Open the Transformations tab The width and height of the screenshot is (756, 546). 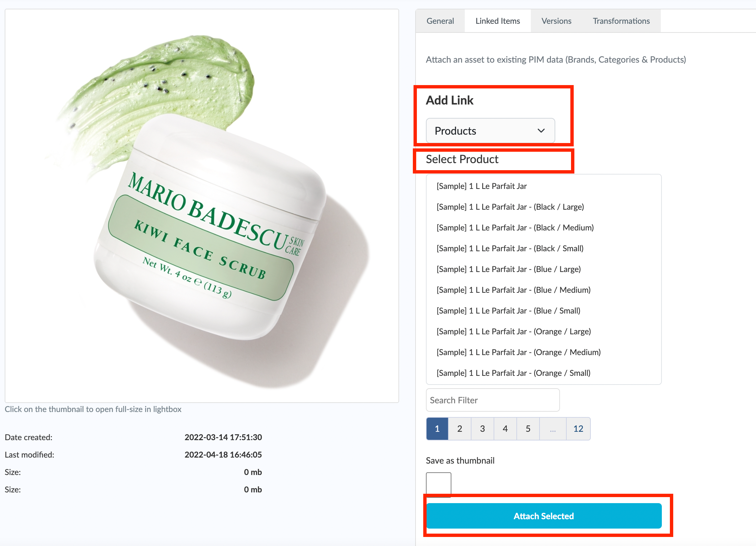(x=621, y=21)
